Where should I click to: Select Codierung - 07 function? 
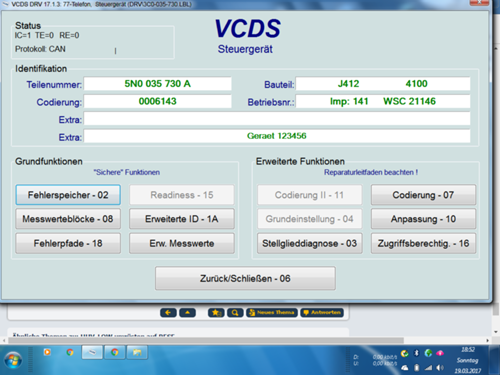coord(423,195)
